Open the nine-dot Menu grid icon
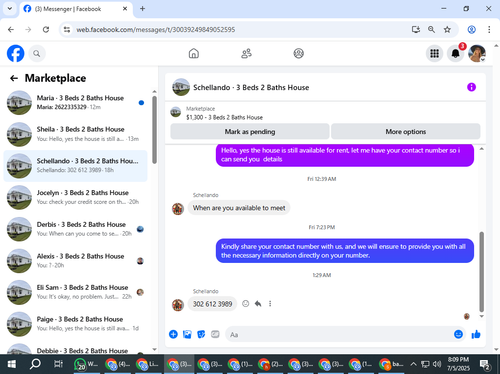 point(434,53)
